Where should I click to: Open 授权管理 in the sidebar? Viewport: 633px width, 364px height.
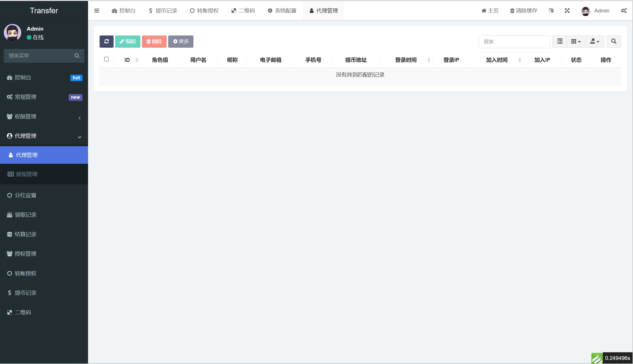click(x=44, y=254)
